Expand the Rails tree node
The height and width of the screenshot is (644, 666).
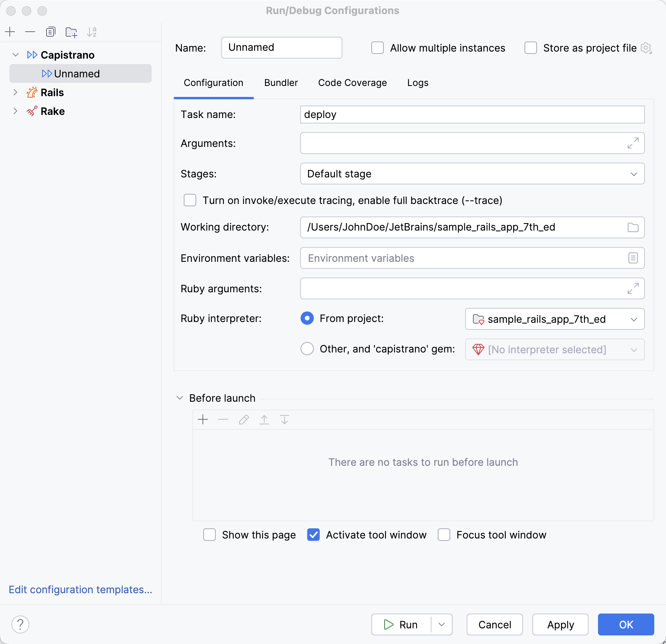pos(15,92)
